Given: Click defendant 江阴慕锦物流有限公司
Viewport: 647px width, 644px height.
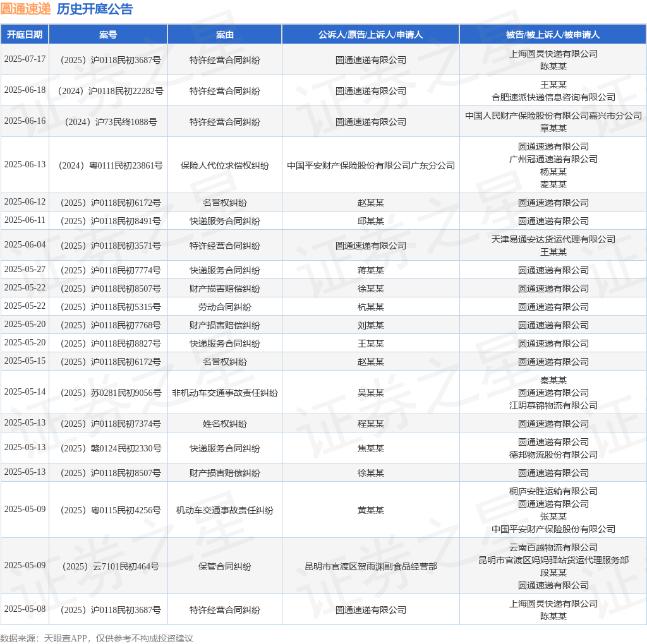Looking at the screenshot, I should pos(553,406).
